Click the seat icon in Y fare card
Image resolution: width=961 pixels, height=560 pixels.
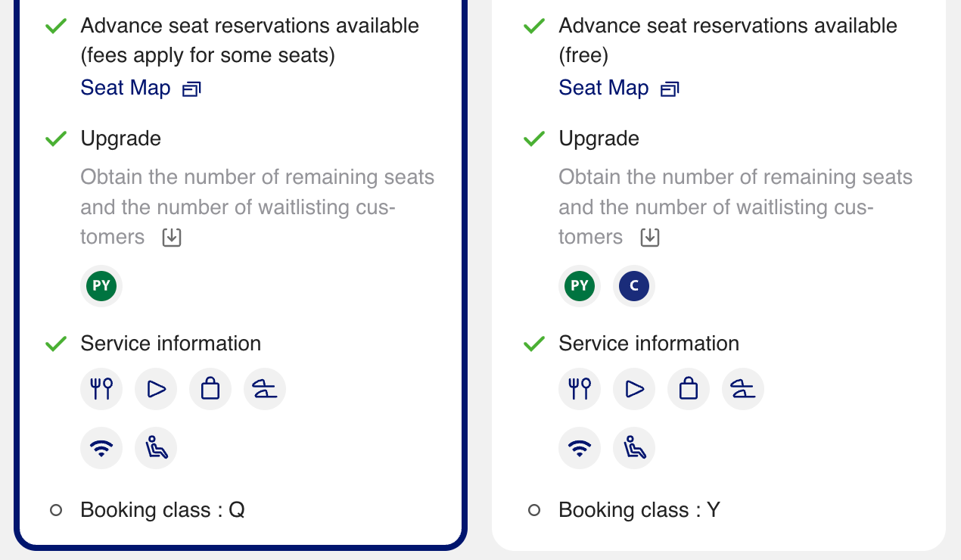coord(634,448)
